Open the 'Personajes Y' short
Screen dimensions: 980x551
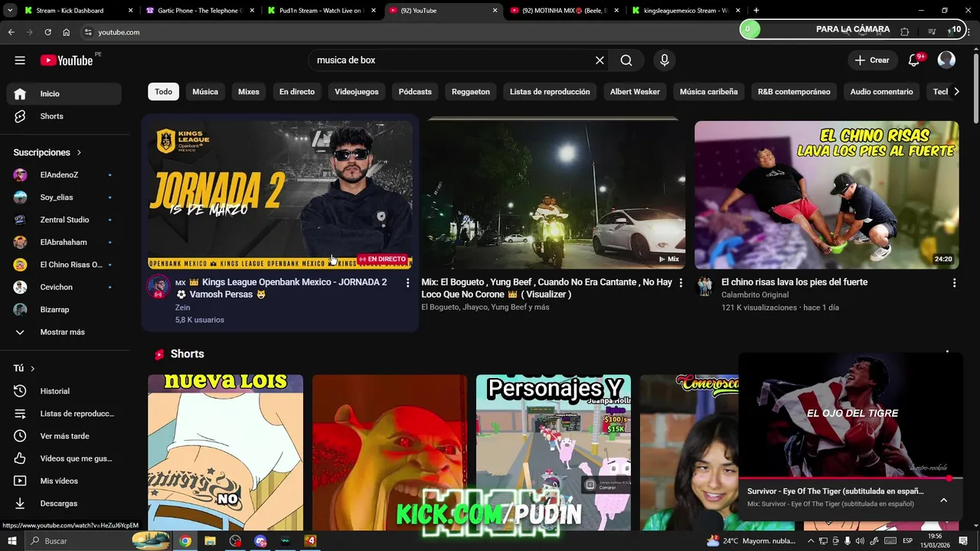(x=554, y=452)
